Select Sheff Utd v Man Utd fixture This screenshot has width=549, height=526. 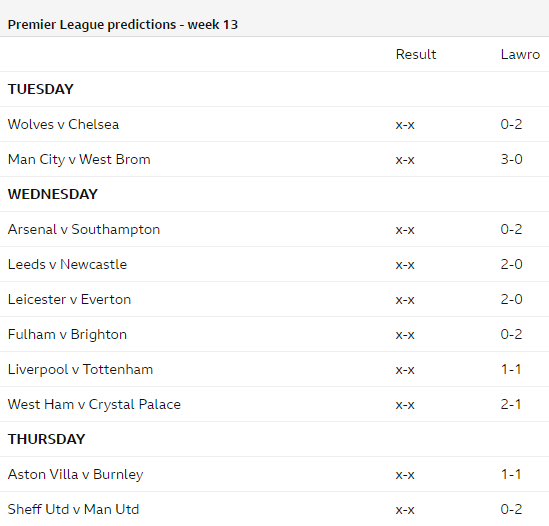73,509
